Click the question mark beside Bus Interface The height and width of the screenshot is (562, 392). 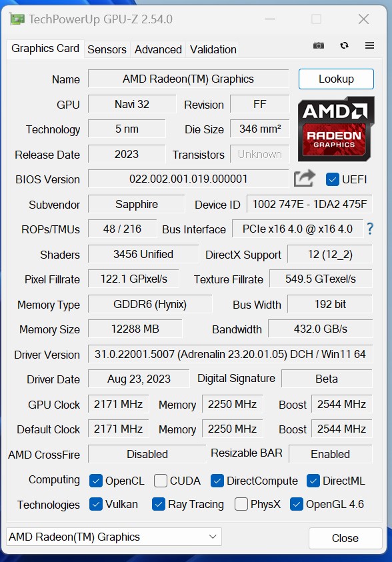371,229
